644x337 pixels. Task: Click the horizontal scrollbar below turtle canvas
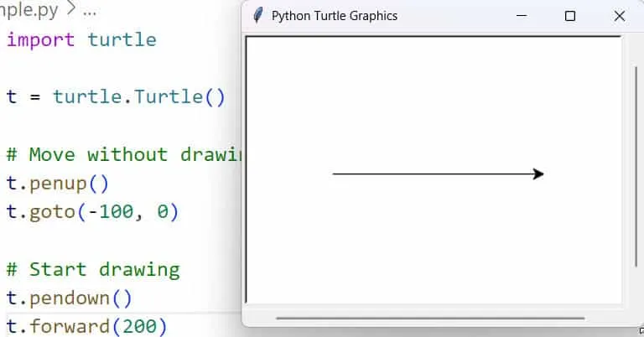pos(429,319)
